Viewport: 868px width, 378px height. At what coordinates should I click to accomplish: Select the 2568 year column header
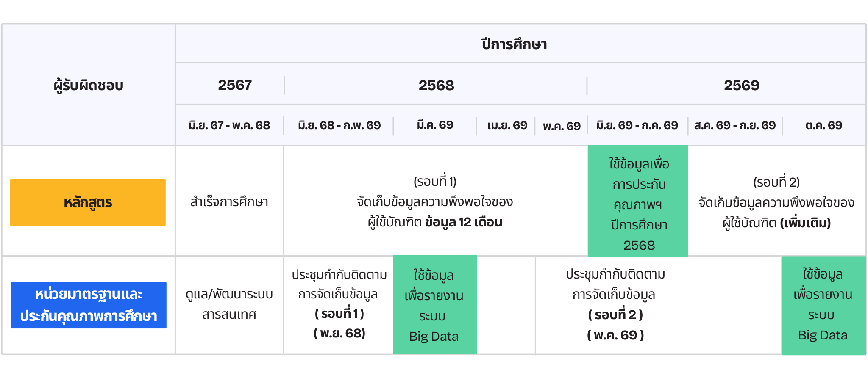[436, 86]
